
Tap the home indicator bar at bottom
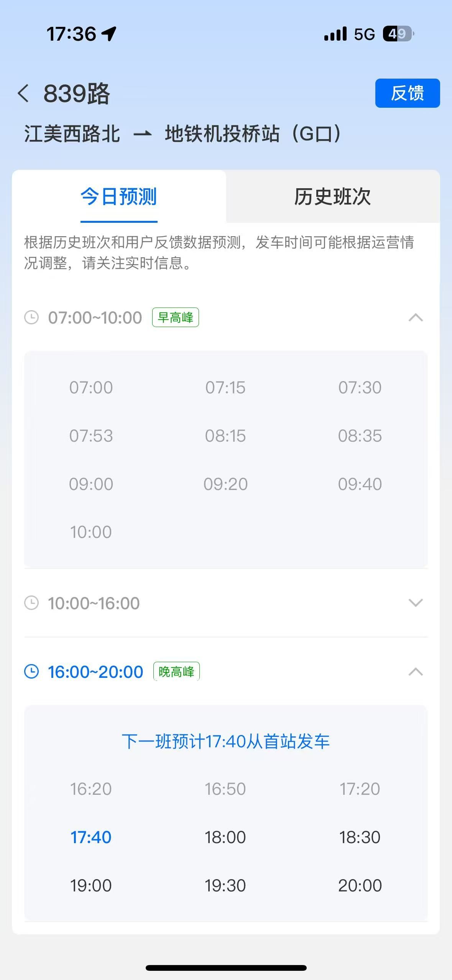click(x=226, y=968)
